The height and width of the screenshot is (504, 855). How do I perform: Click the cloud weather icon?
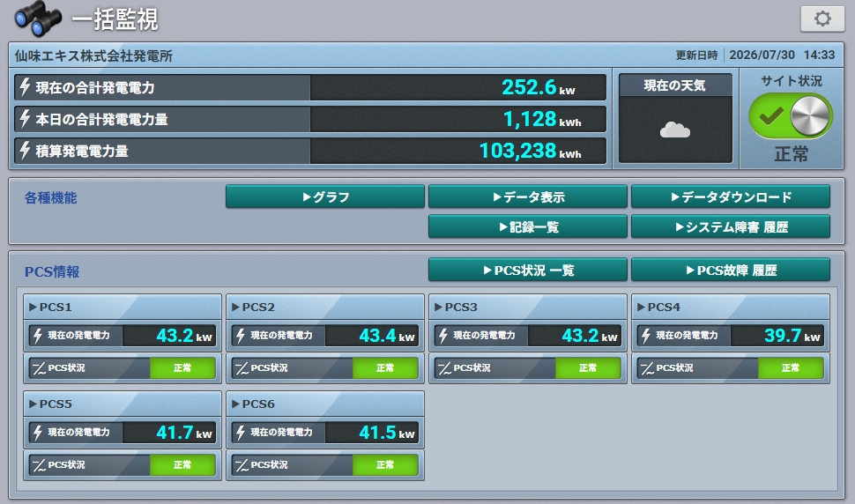pyautogui.click(x=675, y=130)
